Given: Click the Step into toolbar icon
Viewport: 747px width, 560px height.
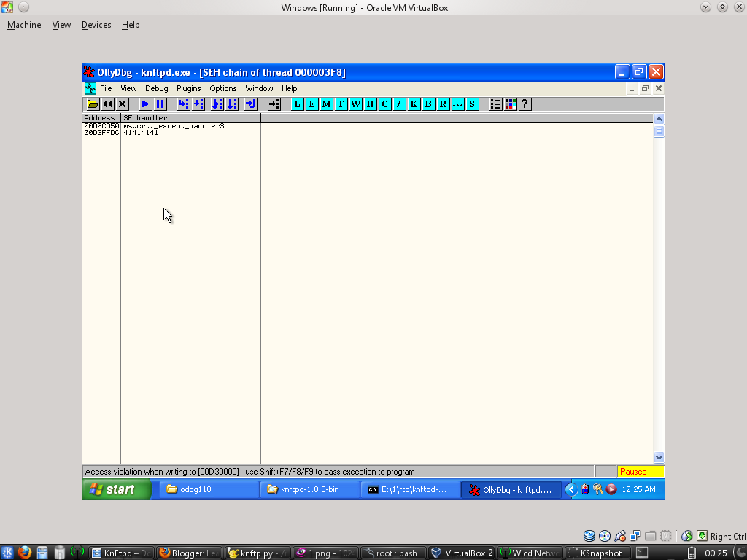Looking at the screenshot, I should (x=183, y=104).
